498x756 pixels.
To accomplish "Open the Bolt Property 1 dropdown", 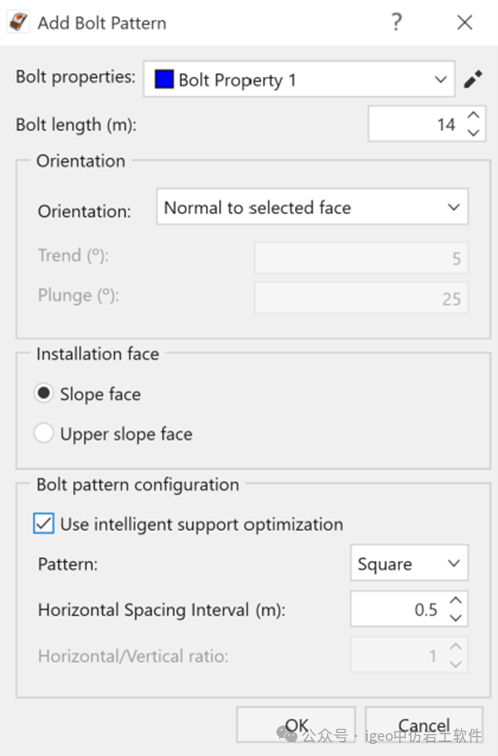I will (x=299, y=79).
